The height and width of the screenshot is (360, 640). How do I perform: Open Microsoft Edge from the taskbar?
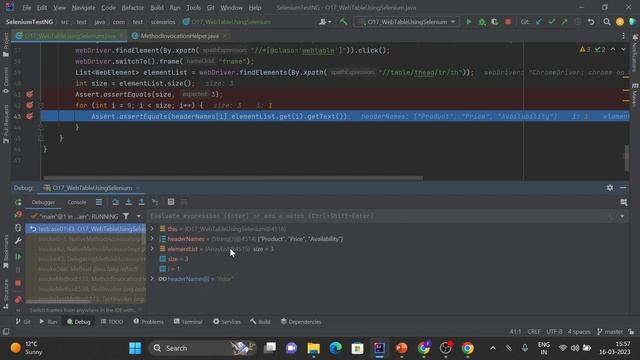(336, 348)
